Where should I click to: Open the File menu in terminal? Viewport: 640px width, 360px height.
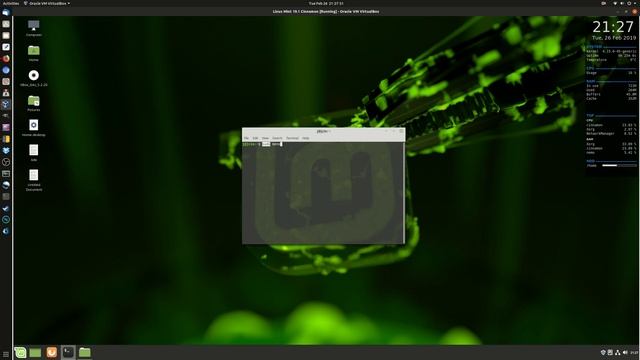click(246, 138)
